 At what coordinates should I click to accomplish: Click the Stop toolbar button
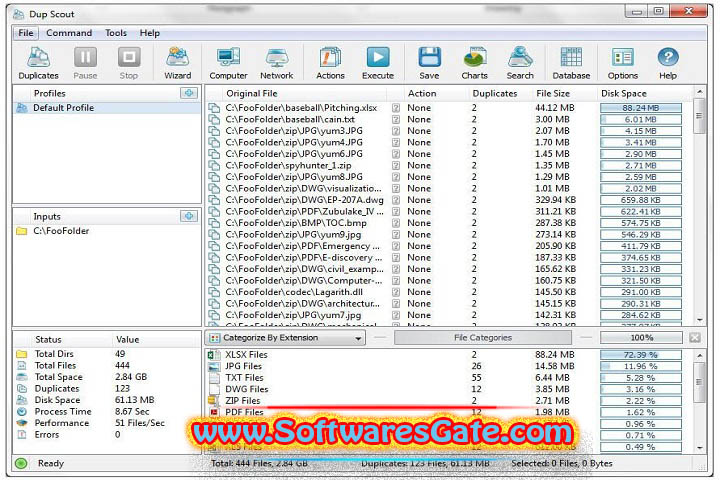(129, 63)
